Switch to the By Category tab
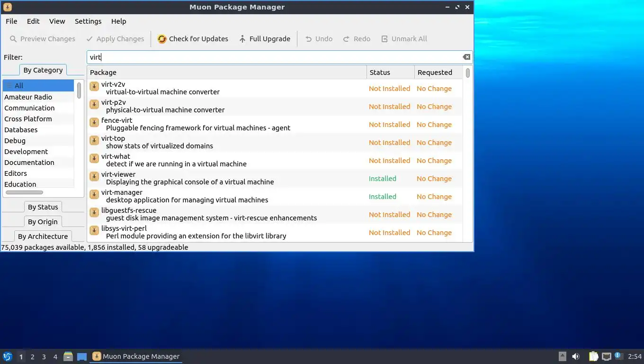644x364 pixels. click(43, 70)
